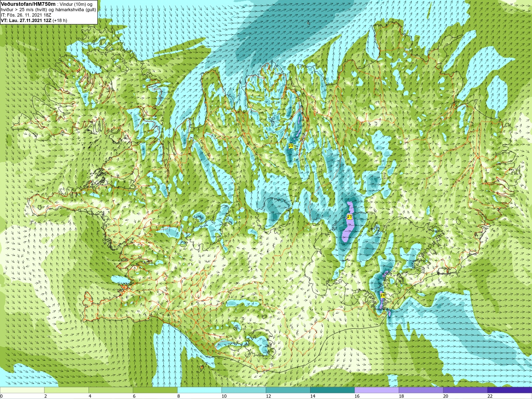This screenshot has width=532, height=399.
Task: Click the '(+18 h)' forecast offset text
Action: coord(60,20)
